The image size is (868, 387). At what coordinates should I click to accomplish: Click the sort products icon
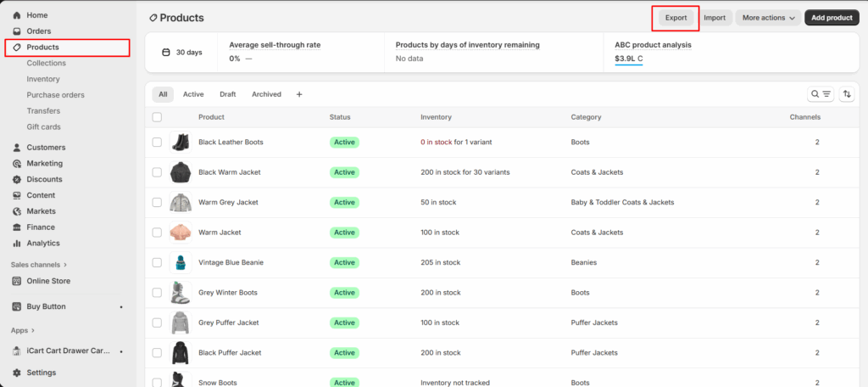846,94
